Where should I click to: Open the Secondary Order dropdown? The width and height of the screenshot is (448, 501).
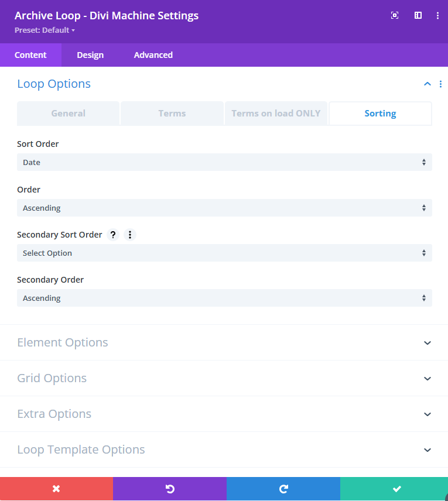coord(224,298)
